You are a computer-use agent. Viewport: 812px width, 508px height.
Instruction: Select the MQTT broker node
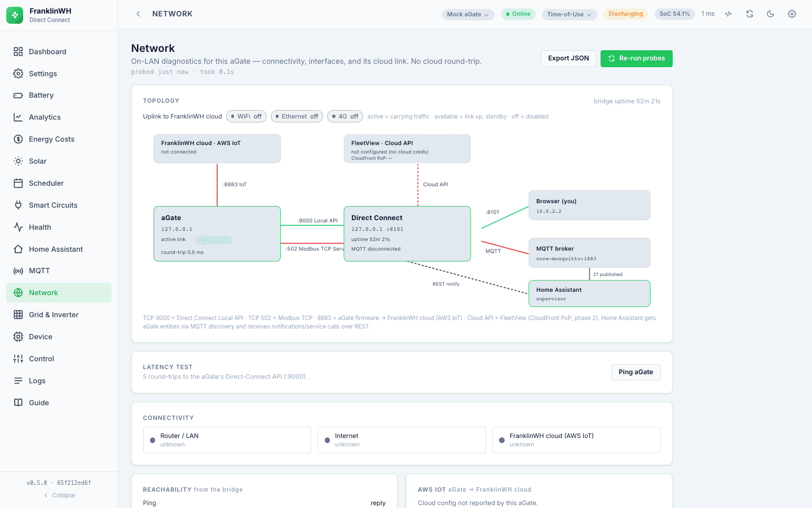coord(589,253)
